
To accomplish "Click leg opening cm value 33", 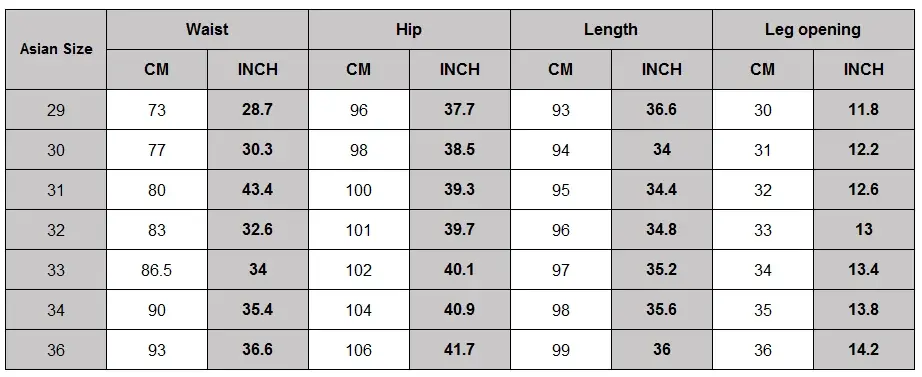I will (x=763, y=230).
